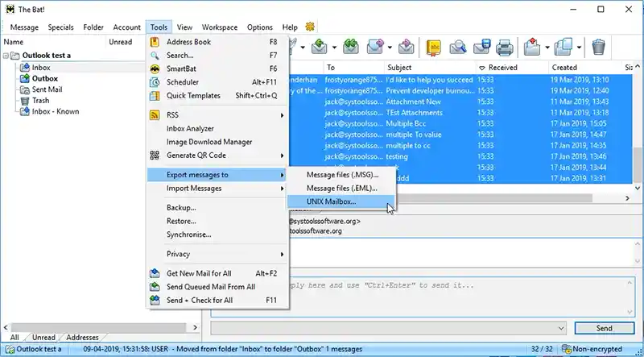Select the Trash folder in tree
The height and width of the screenshot is (357, 644).
(x=41, y=101)
